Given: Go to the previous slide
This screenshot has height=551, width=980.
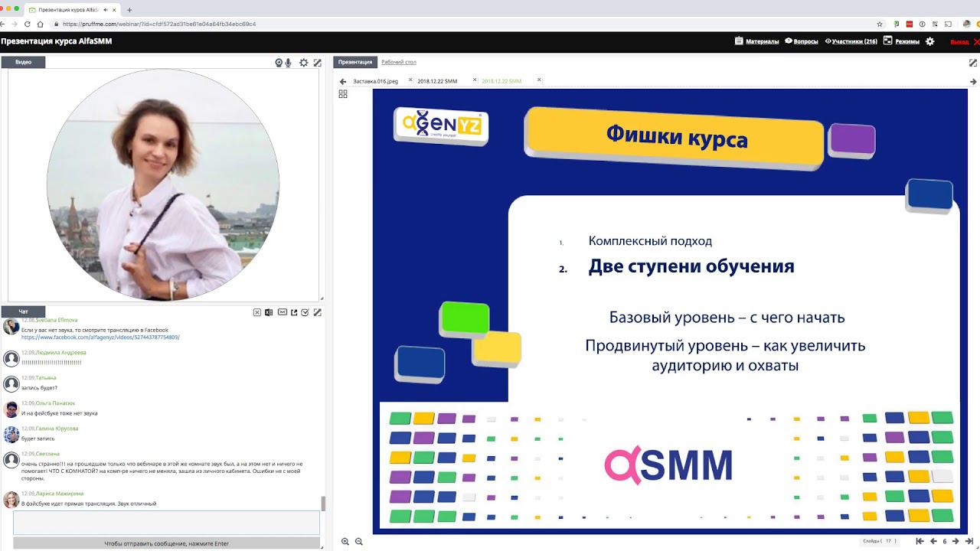Looking at the screenshot, I should point(933,541).
